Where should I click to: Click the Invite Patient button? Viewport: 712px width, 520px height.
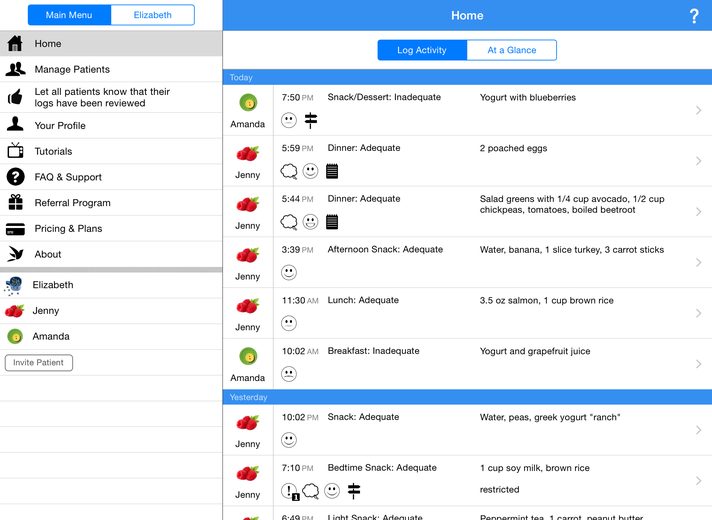coord(39,362)
